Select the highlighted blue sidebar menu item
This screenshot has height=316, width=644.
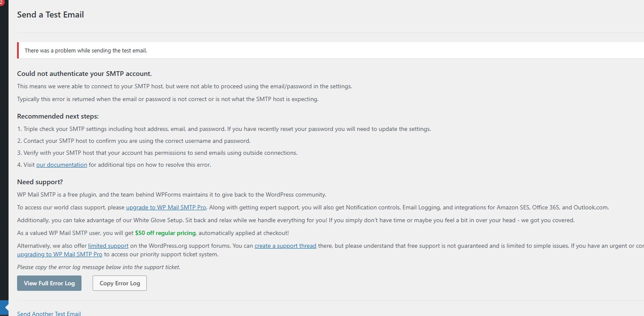point(4,307)
